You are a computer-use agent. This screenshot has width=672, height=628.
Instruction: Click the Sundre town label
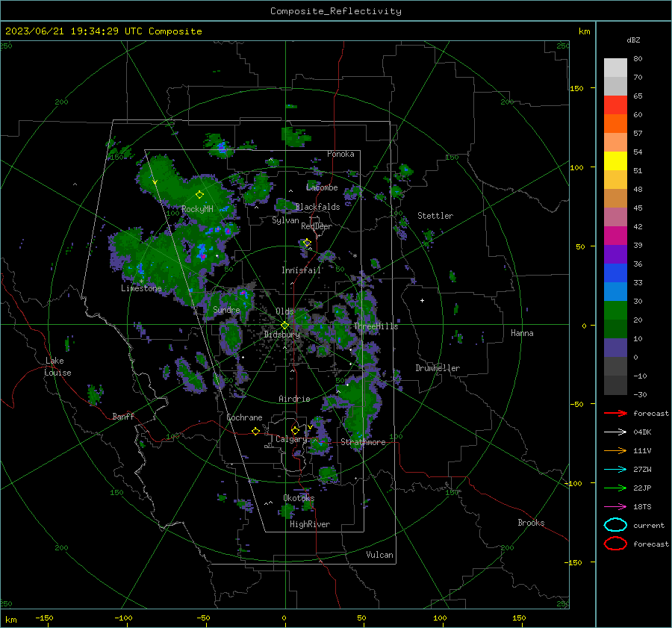[226, 309]
